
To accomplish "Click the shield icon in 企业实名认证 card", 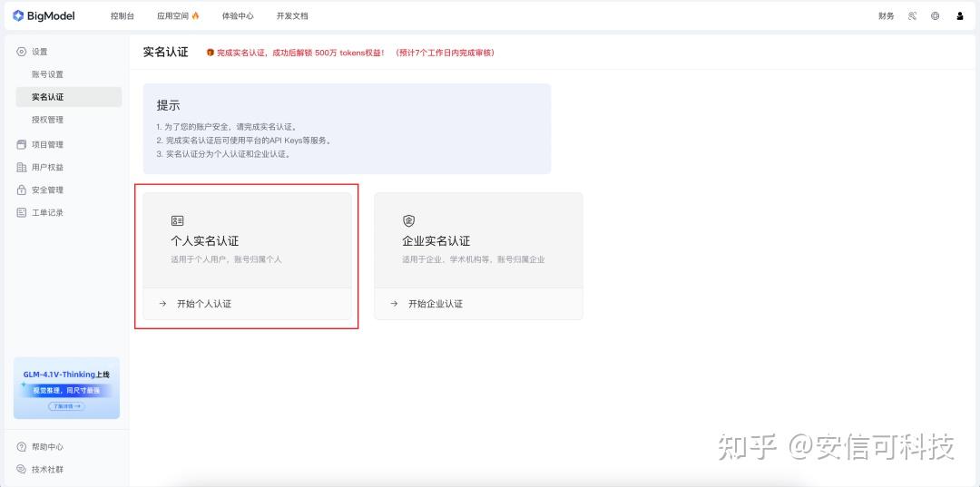I will point(408,220).
